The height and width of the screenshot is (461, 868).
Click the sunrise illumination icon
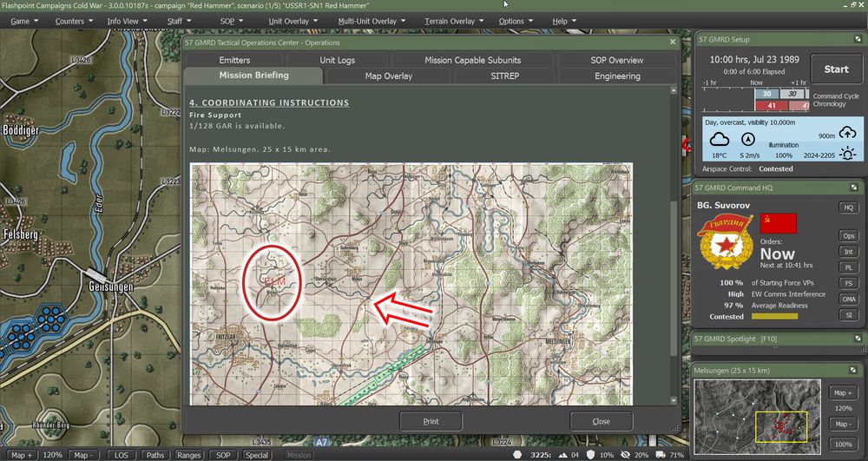[x=847, y=155]
